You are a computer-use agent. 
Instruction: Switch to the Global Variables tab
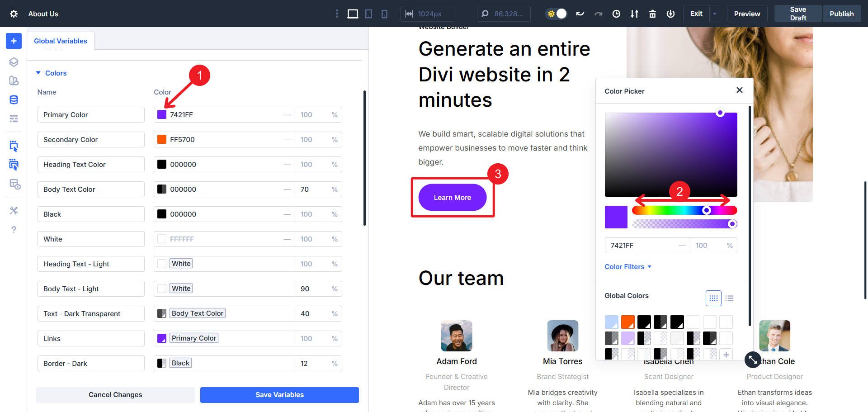(60, 41)
